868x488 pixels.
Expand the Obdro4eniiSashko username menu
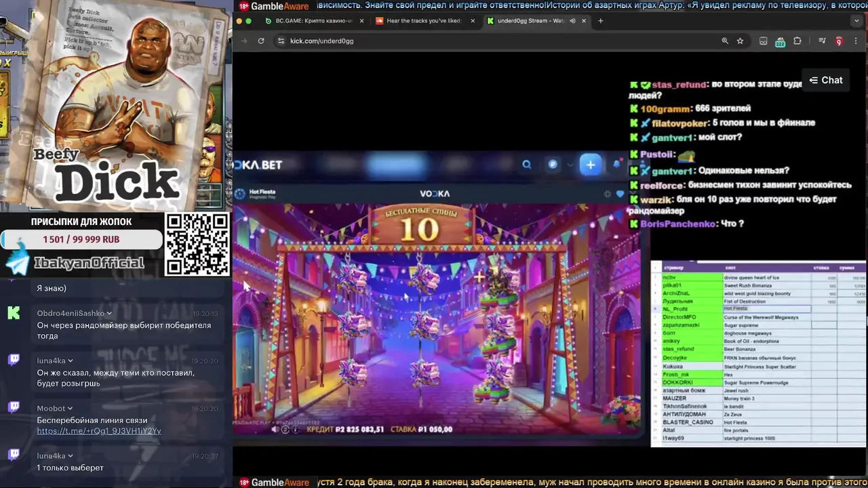(108, 314)
